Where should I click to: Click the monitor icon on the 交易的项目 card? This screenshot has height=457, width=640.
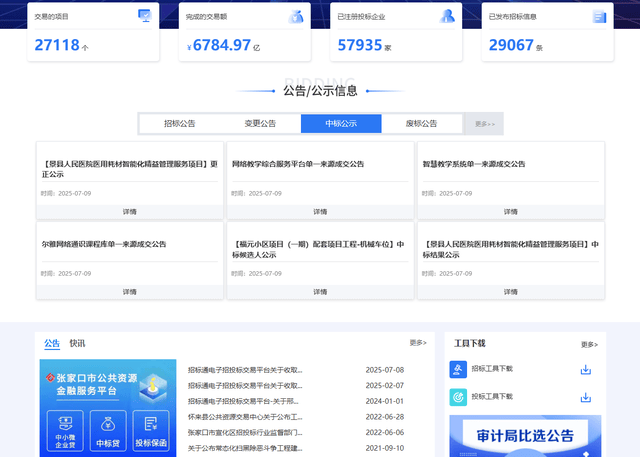pyautogui.click(x=144, y=16)
